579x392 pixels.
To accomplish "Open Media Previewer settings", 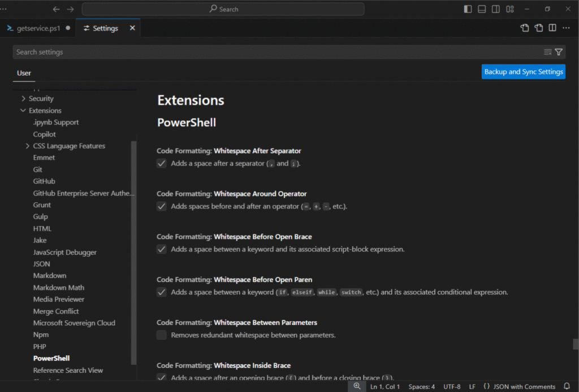I will pyautogui.click(x=59, y=299).
